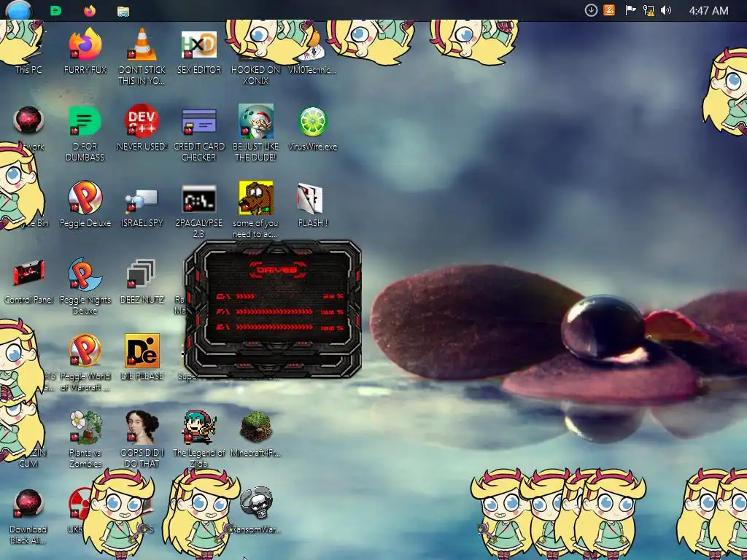
Task: Launch Firefox from the taskbar
Action: [x=90, y=10]
